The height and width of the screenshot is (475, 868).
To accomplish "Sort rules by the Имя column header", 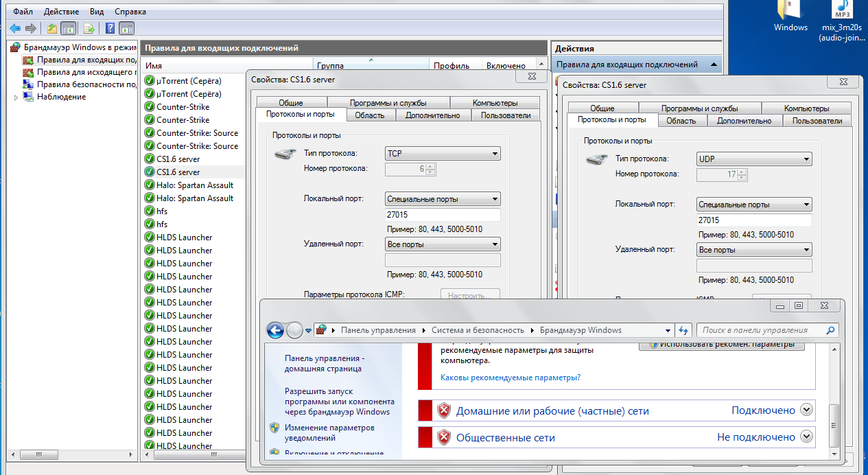I will point(226,66).
